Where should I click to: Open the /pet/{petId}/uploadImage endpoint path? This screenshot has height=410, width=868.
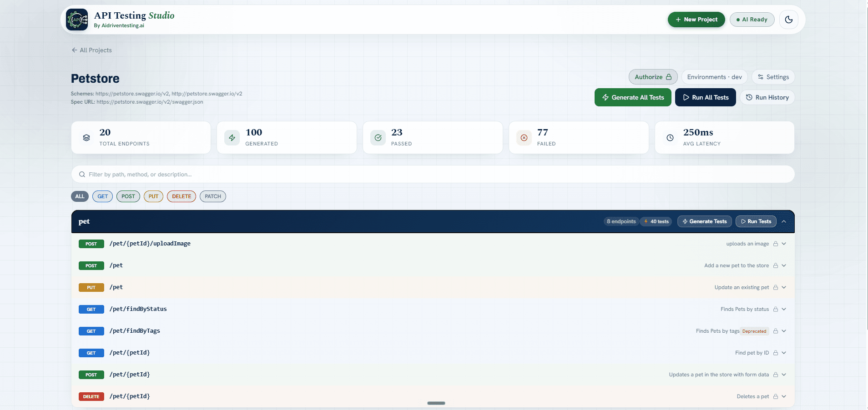(150, 244)
